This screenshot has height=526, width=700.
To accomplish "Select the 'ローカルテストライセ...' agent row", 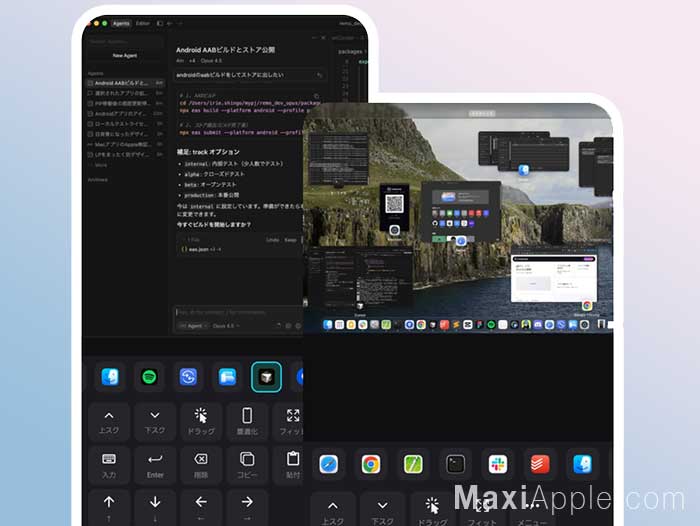I will click(125, 124).
